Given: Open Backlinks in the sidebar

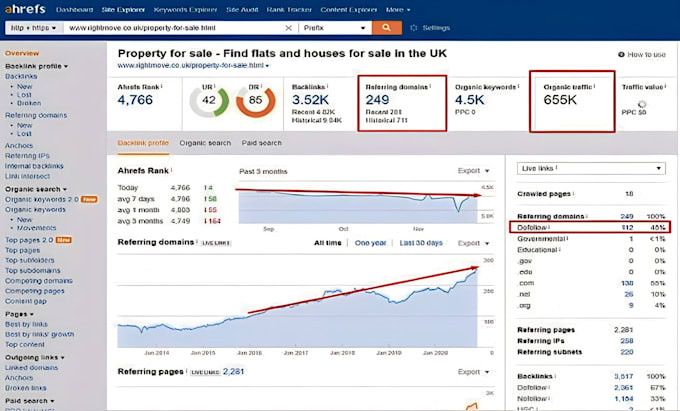Looking at the screenshot, I should pos(21,76).
